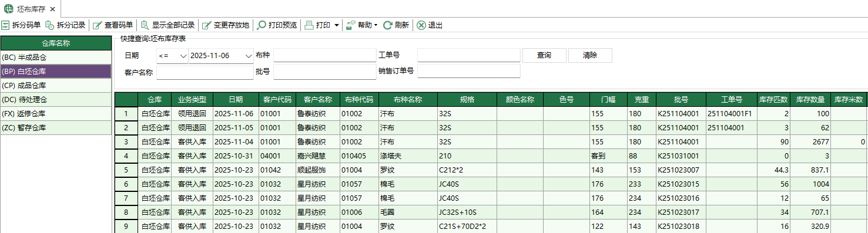
Task: Click the 刷新 refresh icon
Action: (387, 25)
